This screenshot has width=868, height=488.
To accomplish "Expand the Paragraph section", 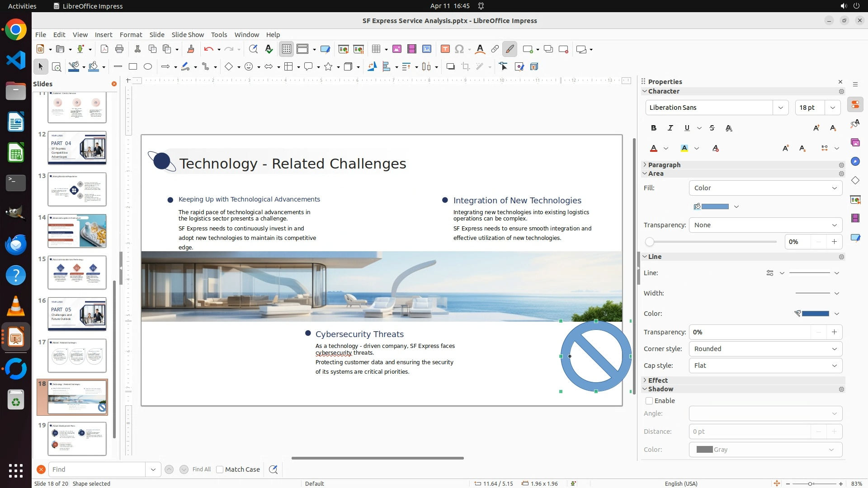I will (x=664, y=165).
